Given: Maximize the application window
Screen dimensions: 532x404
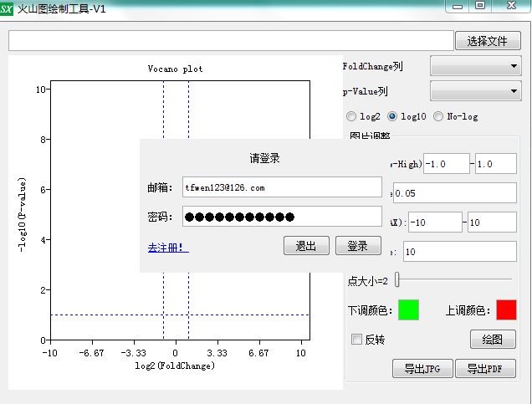Looking at the screenshot, I should (480, 6).
